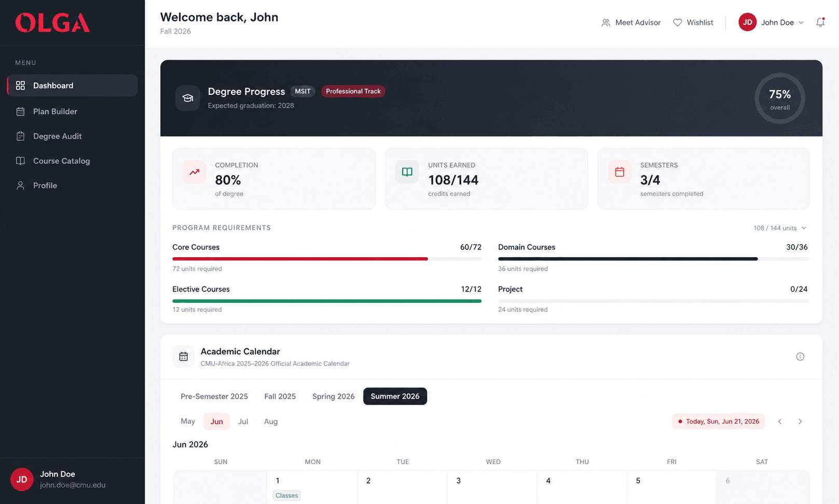Go to next month arrow

click(800, 422)
